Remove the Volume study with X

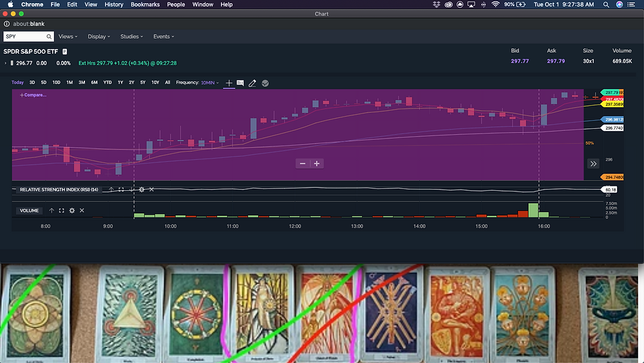[x=82, y=210]
